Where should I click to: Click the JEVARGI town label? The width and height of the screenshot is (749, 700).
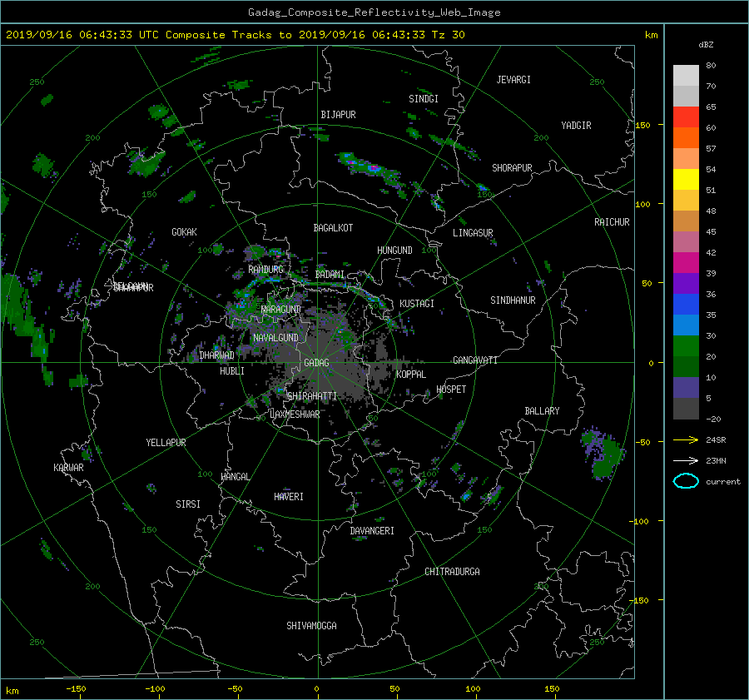(x=513, y=80)
